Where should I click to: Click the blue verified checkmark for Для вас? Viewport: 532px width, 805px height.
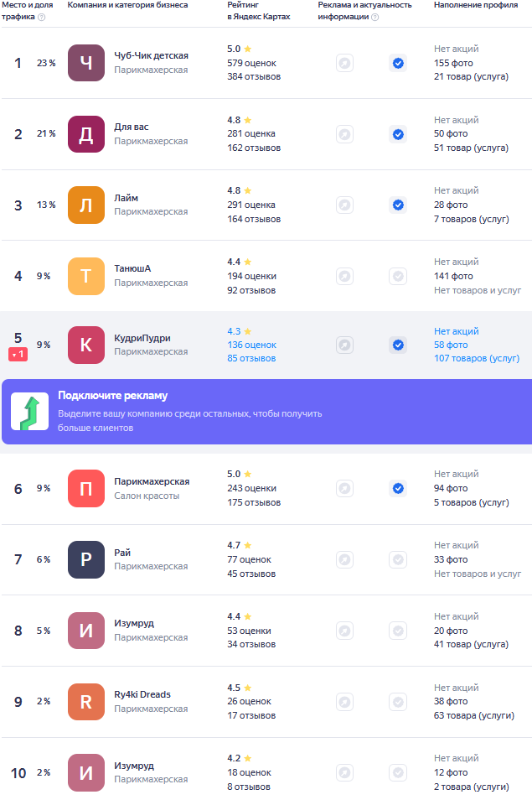pyautogui.click(x=398, y=134)
